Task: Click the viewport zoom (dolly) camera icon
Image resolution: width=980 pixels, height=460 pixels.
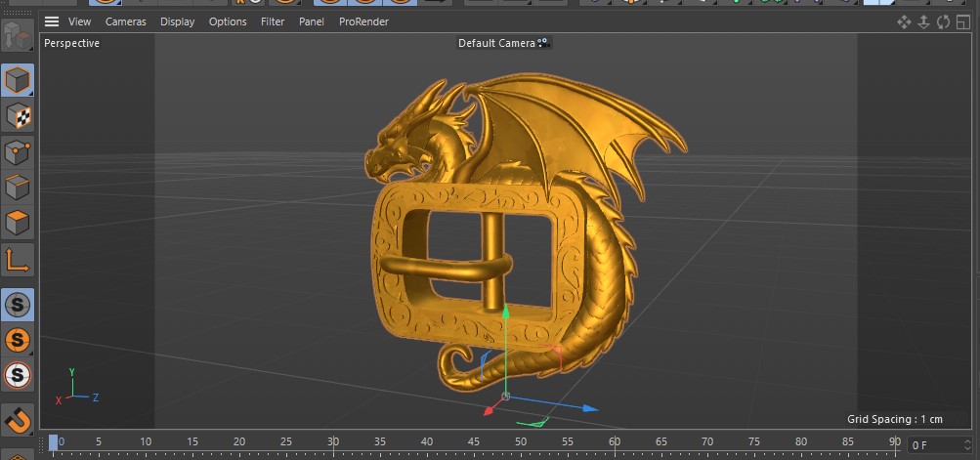Action: [x=923, y=21]
